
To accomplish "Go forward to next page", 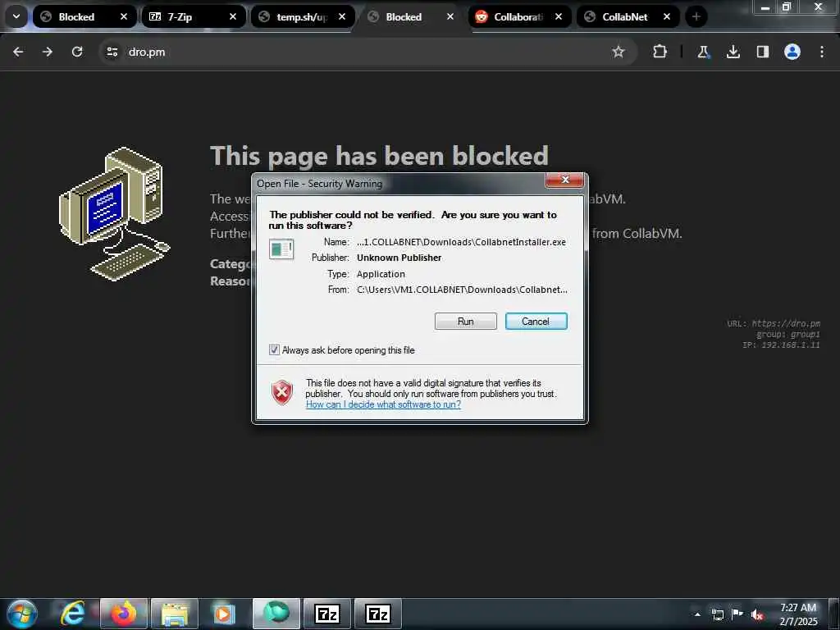I will [x=48, y=52].
